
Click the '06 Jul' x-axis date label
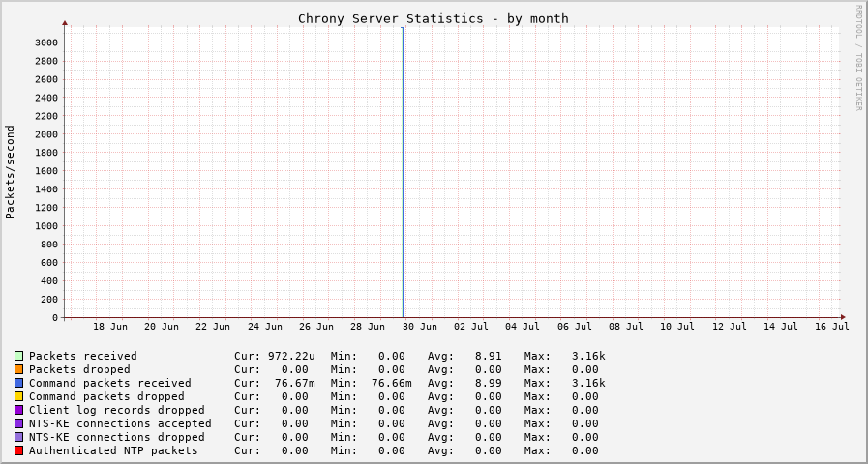pos(575,327)
